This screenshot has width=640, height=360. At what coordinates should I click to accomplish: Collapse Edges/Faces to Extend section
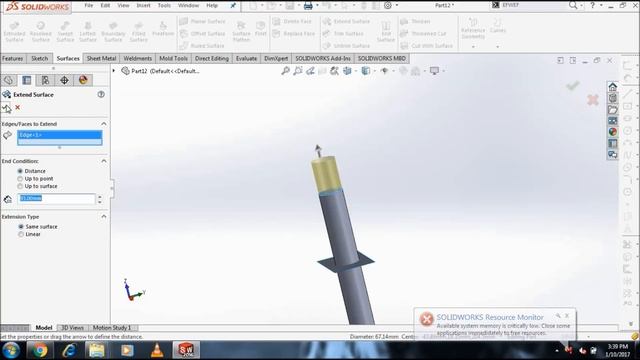click(x=104, y=124)
